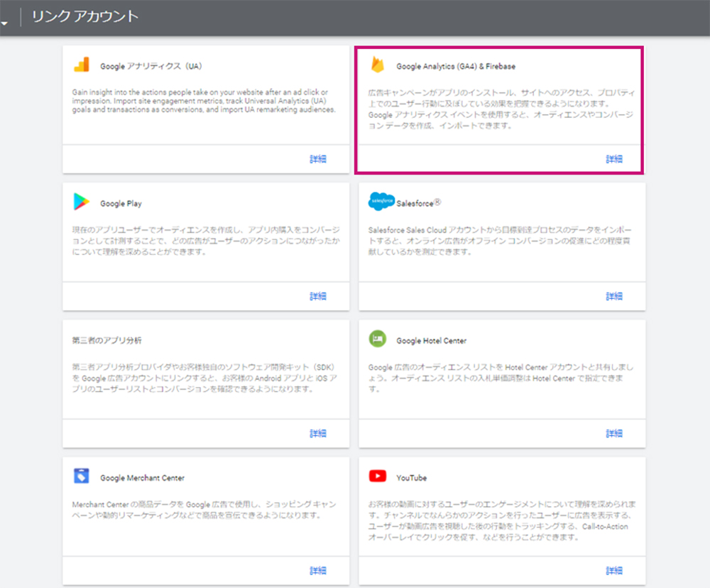
Task: Click the 第三者のアプリ分析 card title
Action: (x=107, y=340)
